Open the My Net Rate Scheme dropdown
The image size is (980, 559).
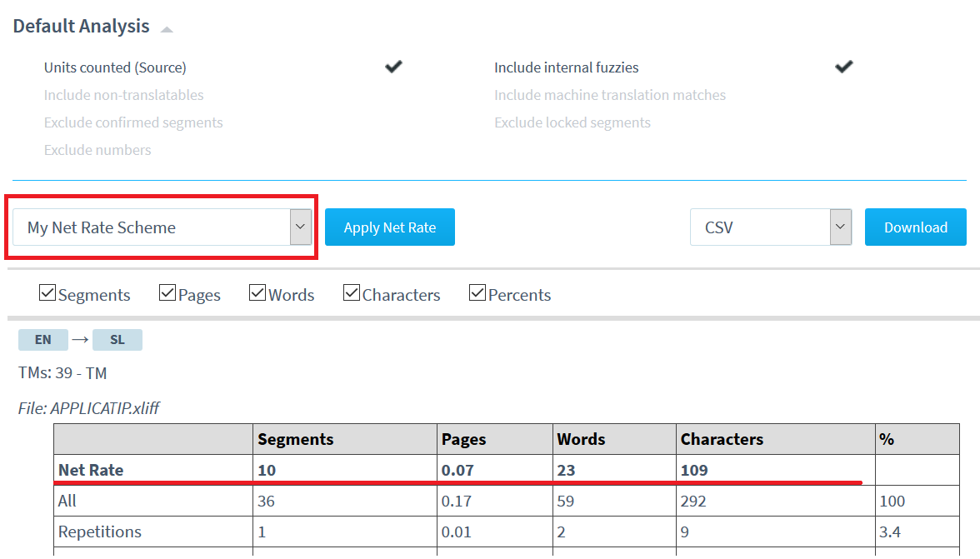click(162, 227)
